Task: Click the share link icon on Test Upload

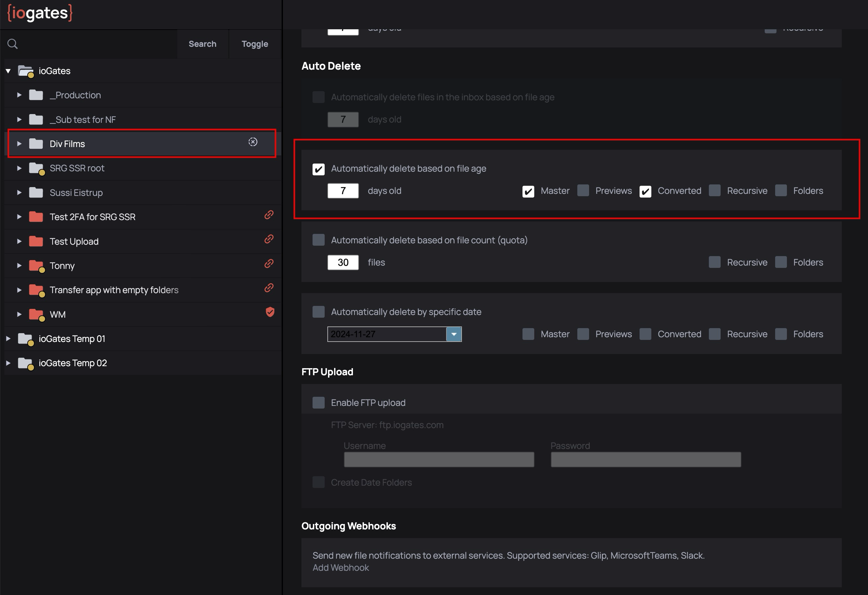Action: (x=269, y=239)
